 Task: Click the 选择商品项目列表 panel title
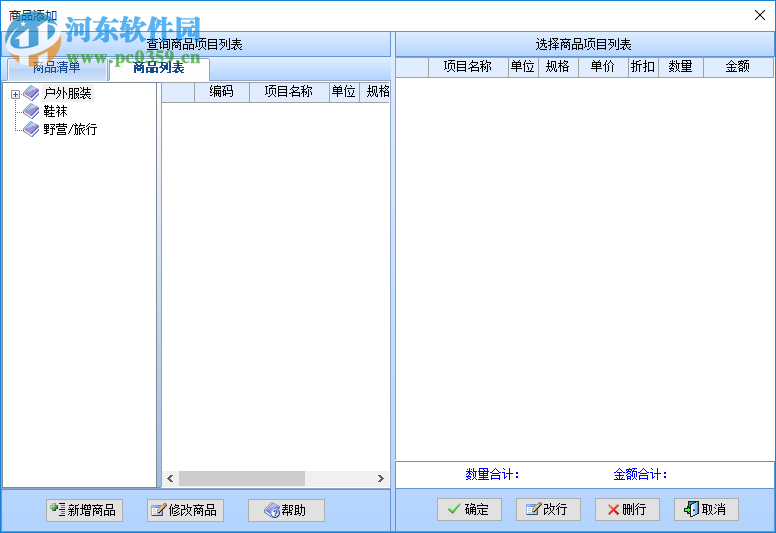point(583,45)
